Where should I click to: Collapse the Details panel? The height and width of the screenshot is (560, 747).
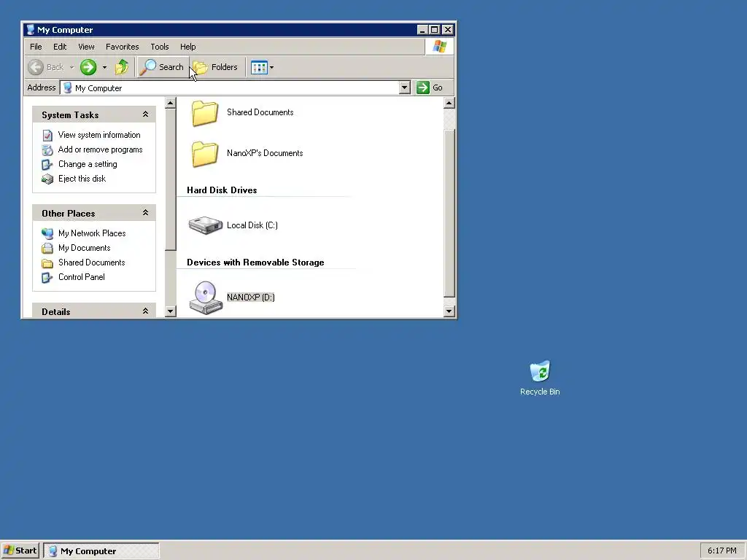coord(145,311)
